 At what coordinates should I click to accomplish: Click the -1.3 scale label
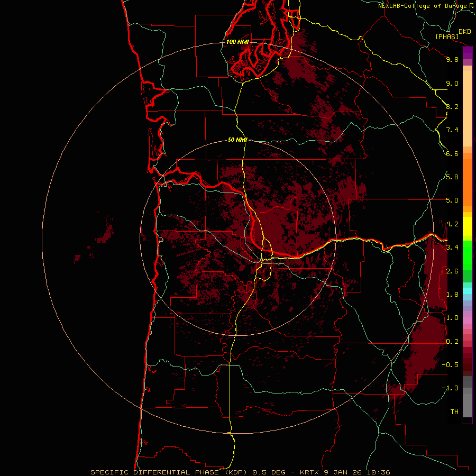[450, 388]
